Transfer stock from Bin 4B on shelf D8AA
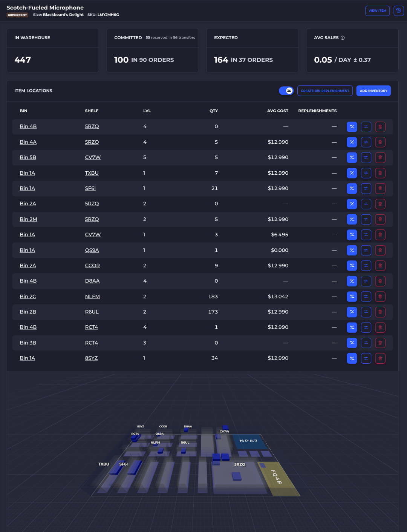This screenshot has width=407, height=532. coord(366,281)
